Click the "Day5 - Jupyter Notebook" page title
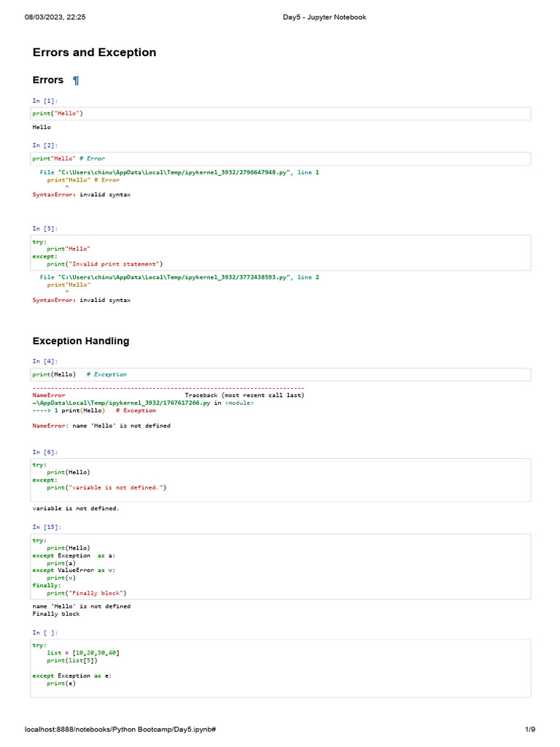 click(x=324, y=17)
